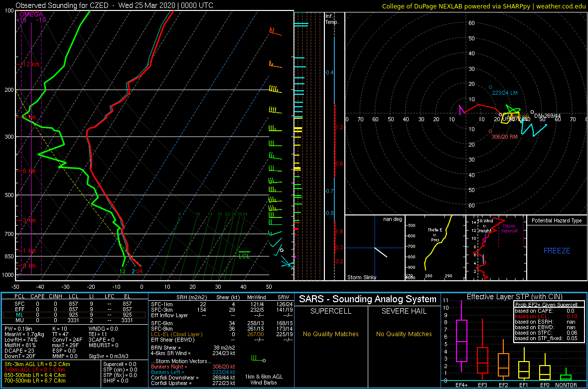This screenshot has height=389, width=588.
Task: Click the PW = 0.19in value
Action: [x=19, y=329]
